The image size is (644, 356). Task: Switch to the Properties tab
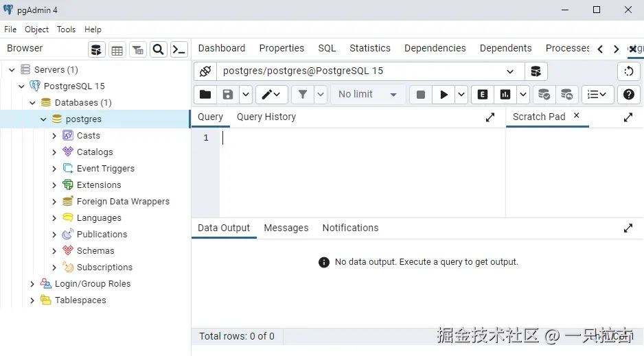281,49
